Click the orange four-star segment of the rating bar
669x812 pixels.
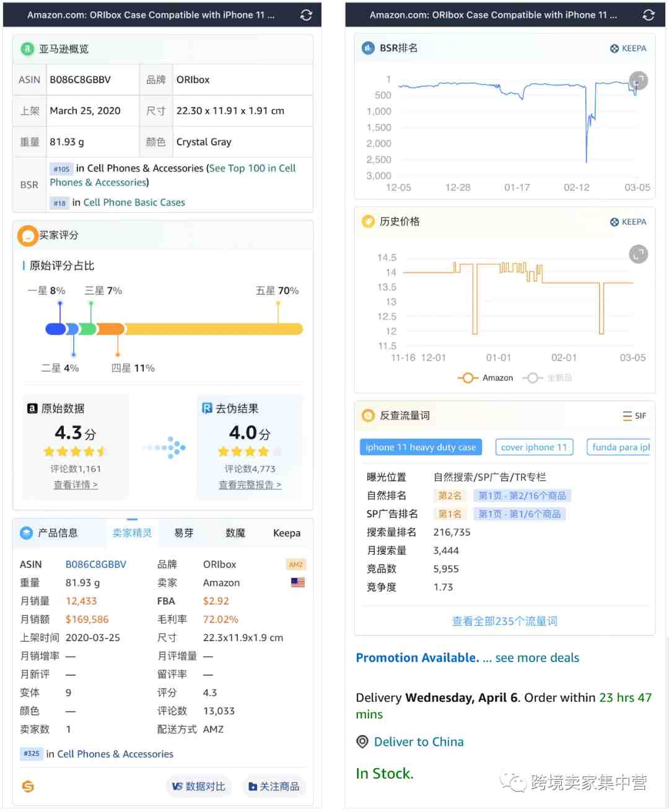tap(110, 329)
